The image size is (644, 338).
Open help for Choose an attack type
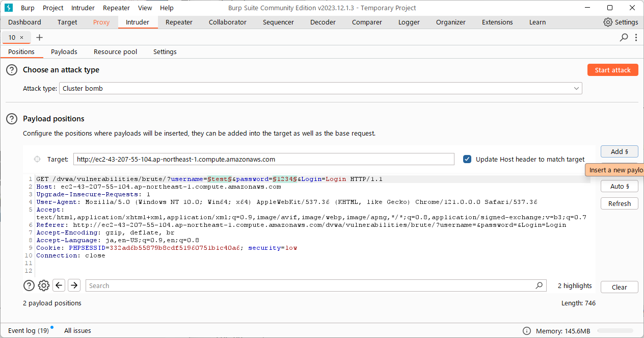pos(12,70)
